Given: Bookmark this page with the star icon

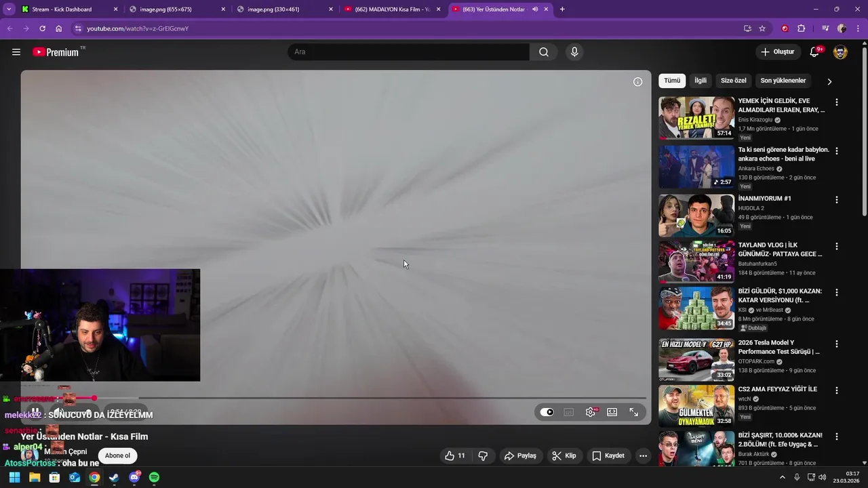Looking at the screenshot, I should (x=762, y=28).
